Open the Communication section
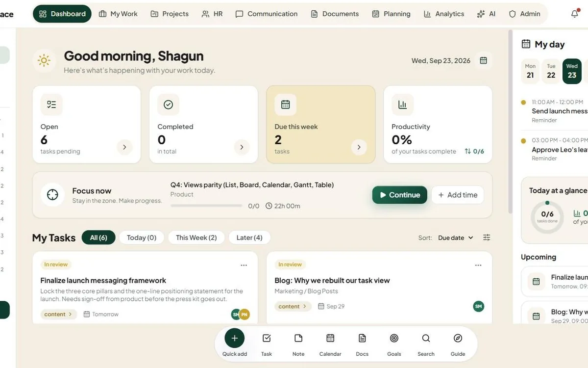 point(267,14)
